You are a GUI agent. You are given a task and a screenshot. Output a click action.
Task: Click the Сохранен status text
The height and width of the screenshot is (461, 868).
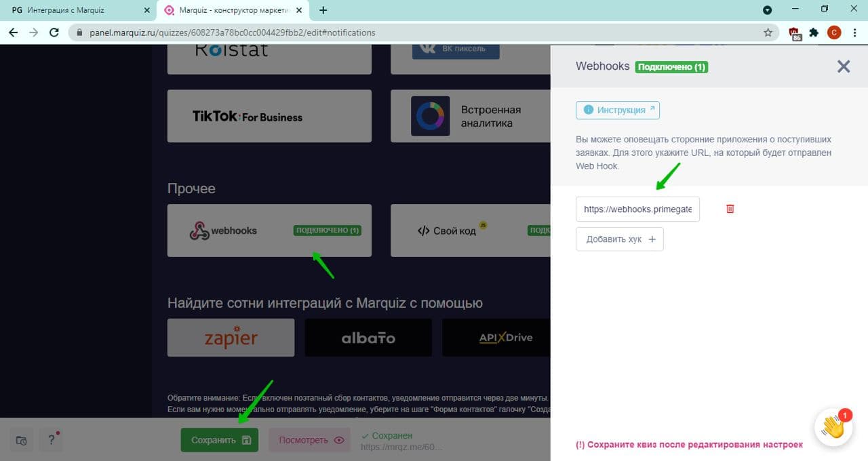pyautogui.click(x=387, y=436)
